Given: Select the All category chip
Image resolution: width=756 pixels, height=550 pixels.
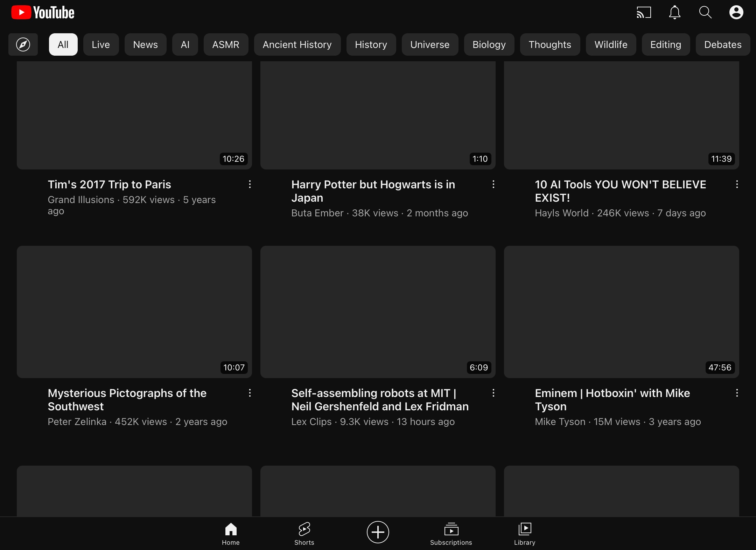Looking at the screenshot, I should click(x=63, y=44).
